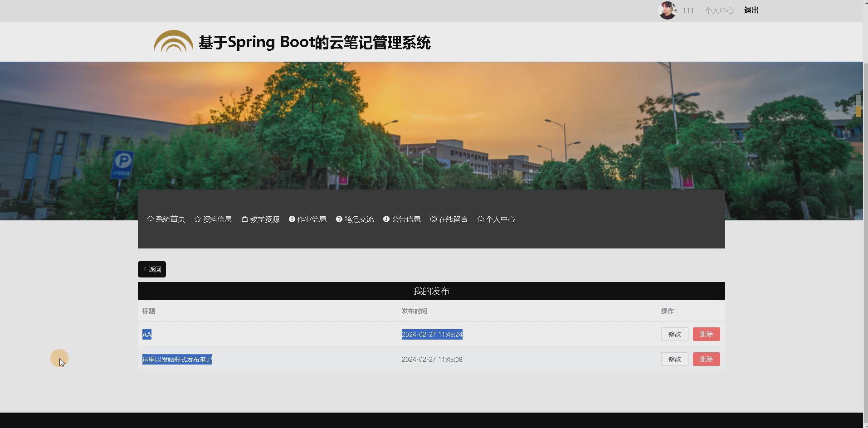Click the 我的发布 panel heading

coord(431,291)
